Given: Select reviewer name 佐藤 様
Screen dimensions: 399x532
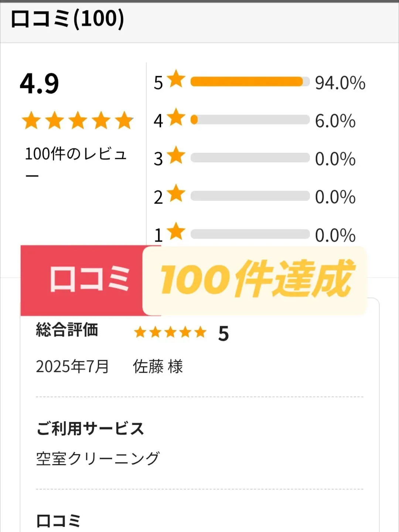Looking at the screenshot, I should (x=158, y=366).
